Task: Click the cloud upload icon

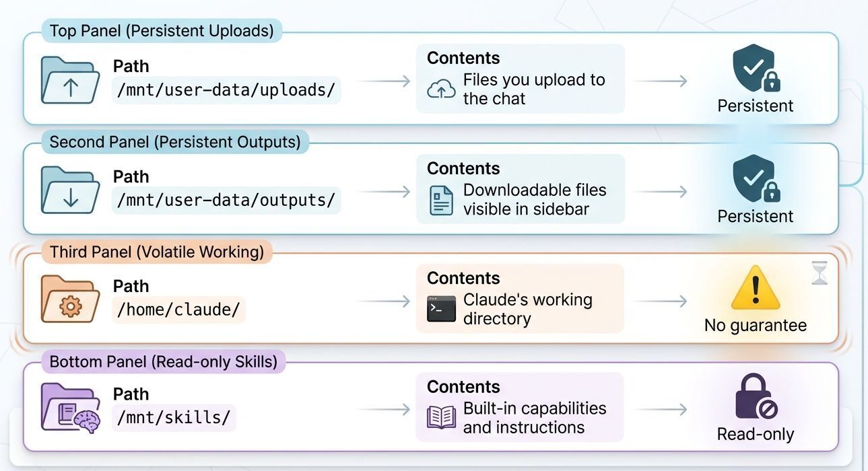Action: 442,89
